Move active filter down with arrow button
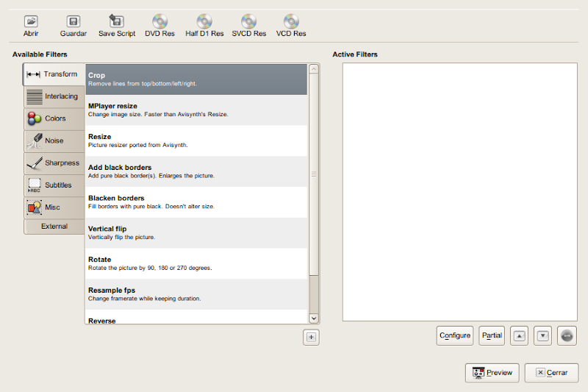 tap(542, 335)
